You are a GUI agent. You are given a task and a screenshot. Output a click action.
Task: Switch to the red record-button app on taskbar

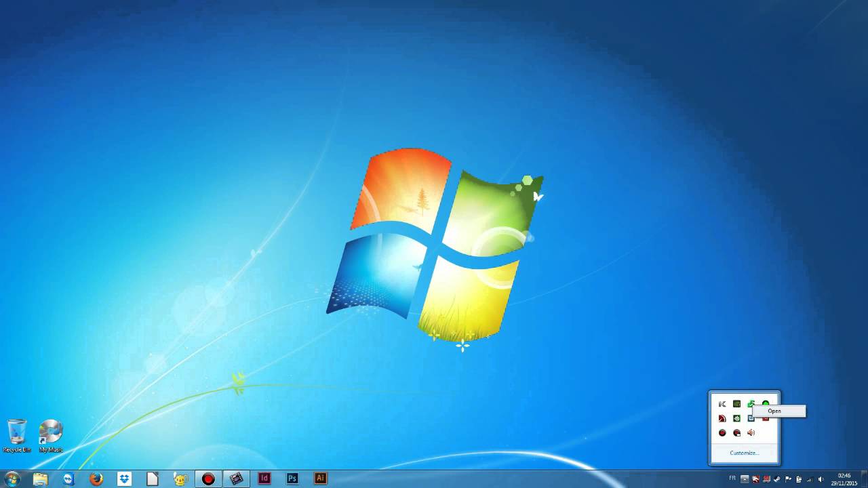click(208, 479)
